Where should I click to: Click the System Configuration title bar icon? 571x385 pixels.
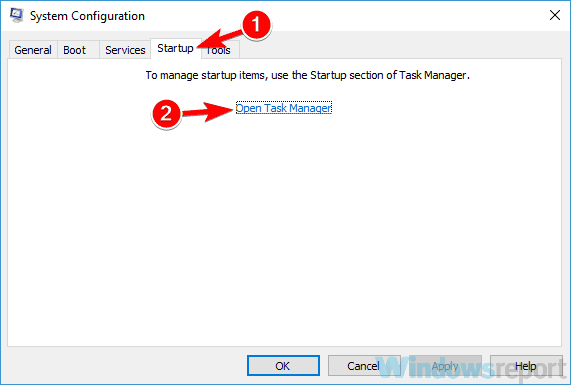click(x=17, y=15)
